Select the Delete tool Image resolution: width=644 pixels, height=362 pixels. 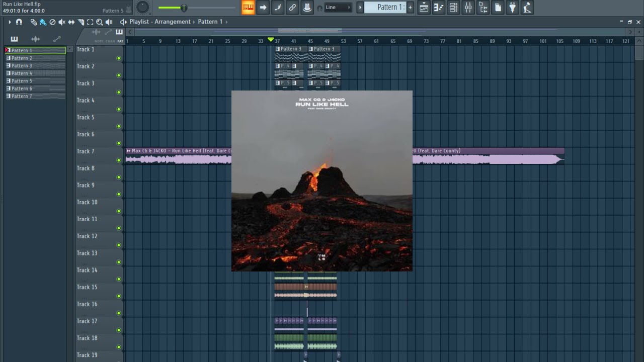point(52,22)
